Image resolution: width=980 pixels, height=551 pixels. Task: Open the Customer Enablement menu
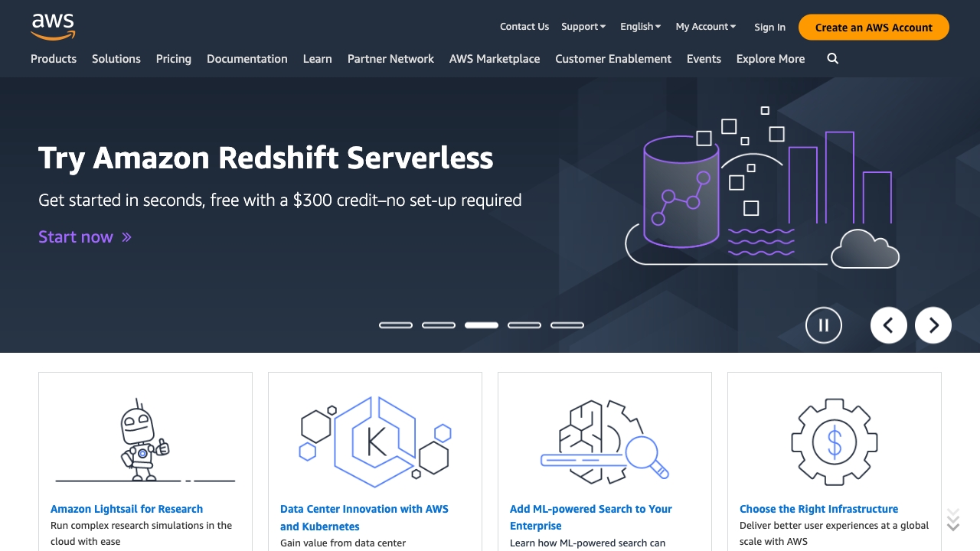613,59
